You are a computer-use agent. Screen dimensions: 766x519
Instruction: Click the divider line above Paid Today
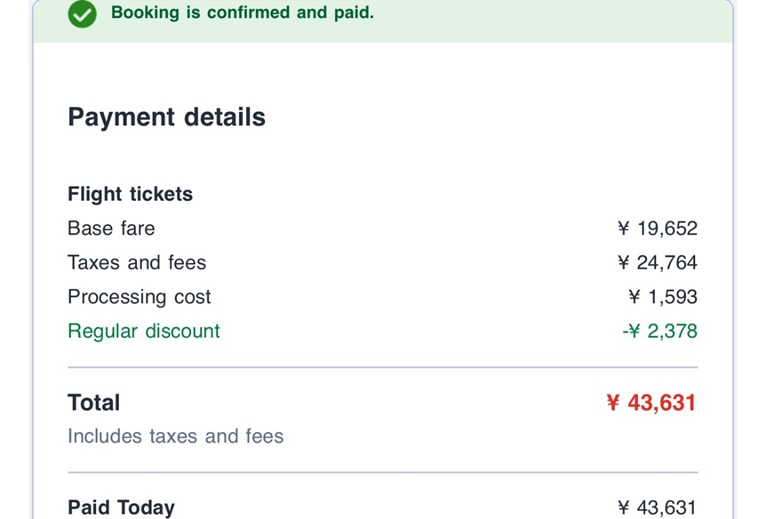[x=383, y=472]
